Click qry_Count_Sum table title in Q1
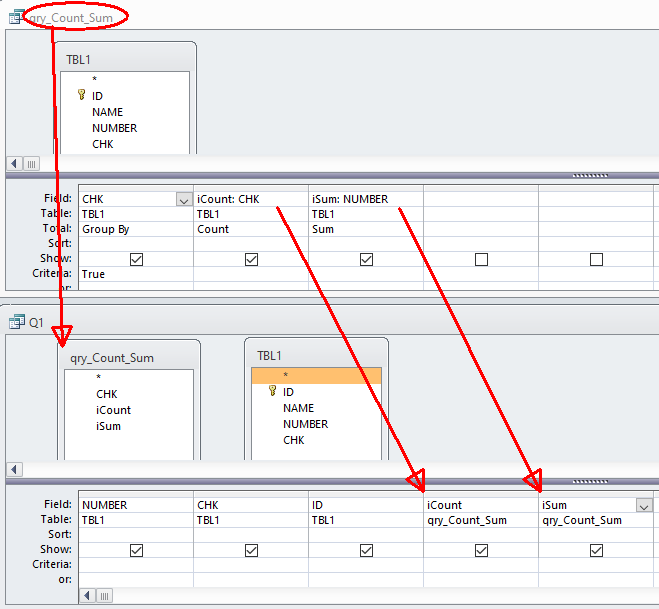The width and height of the screenshot is (659, 609). tap(112, 358)
